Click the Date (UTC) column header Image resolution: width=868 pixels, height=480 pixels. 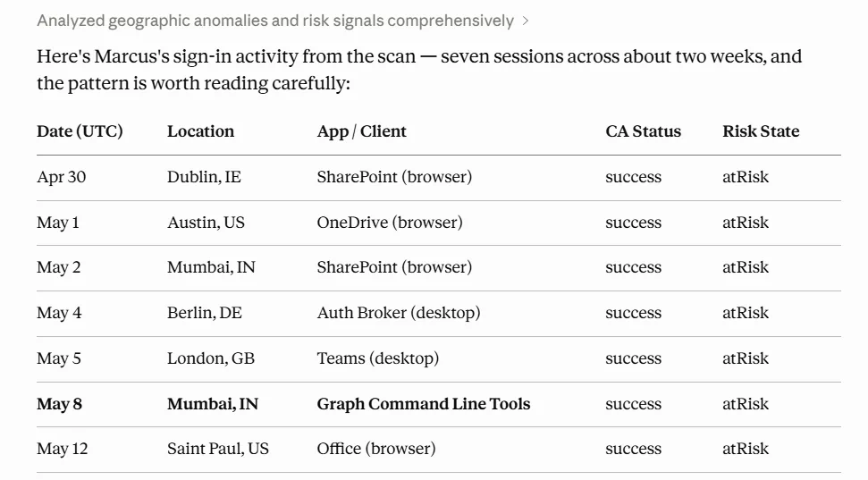tap(80, 131)
